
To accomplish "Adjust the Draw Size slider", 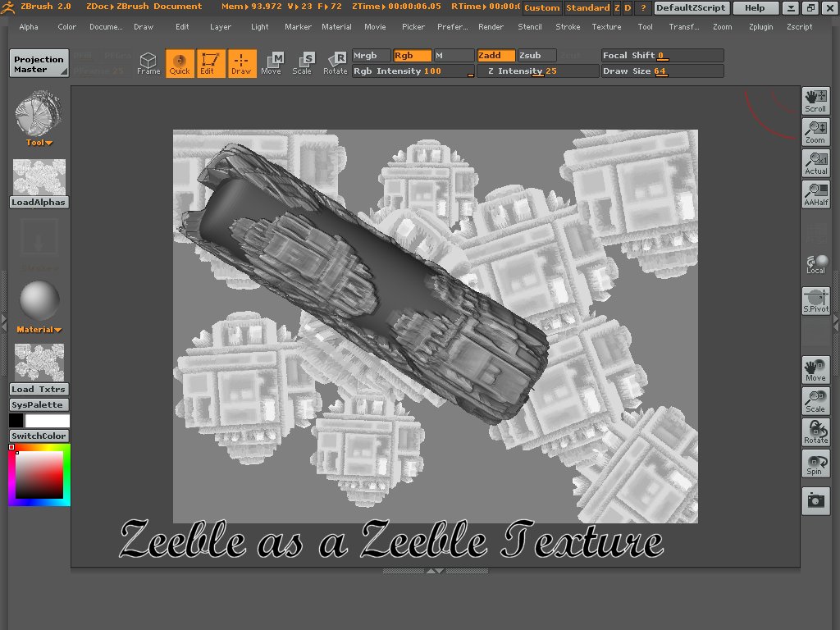I will [662, 71].
